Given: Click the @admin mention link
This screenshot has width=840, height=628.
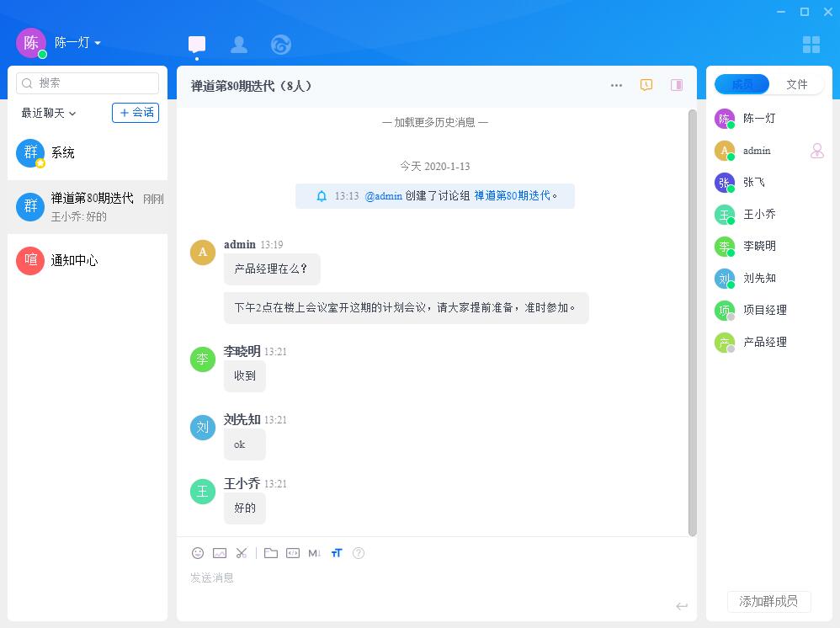Looking at the screenshot, I should pos(383,196).
